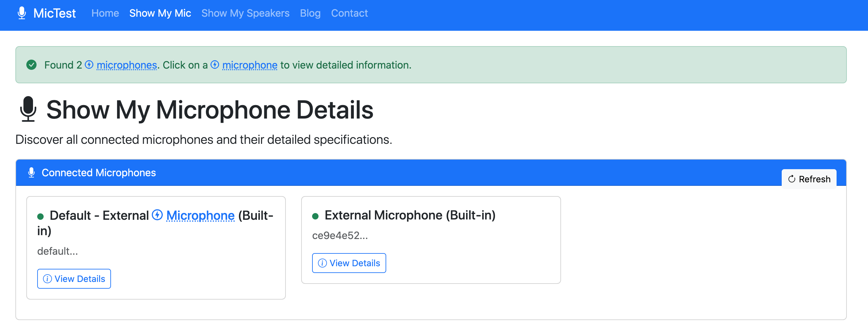Go to the Home page
The width and height of the screenshot is (868, 330).
coord(105,13)
